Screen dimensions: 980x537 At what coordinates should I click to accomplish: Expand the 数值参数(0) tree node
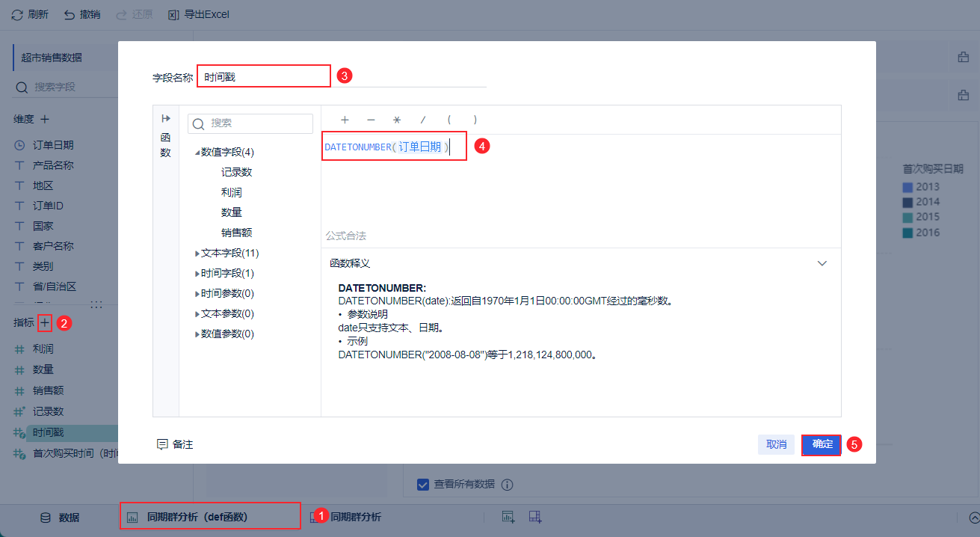coord(197,334)
